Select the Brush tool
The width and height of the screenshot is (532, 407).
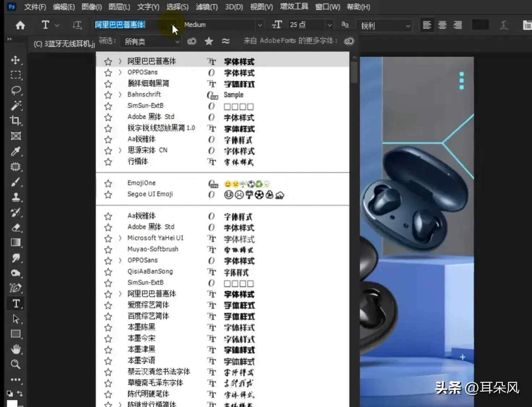16,182
